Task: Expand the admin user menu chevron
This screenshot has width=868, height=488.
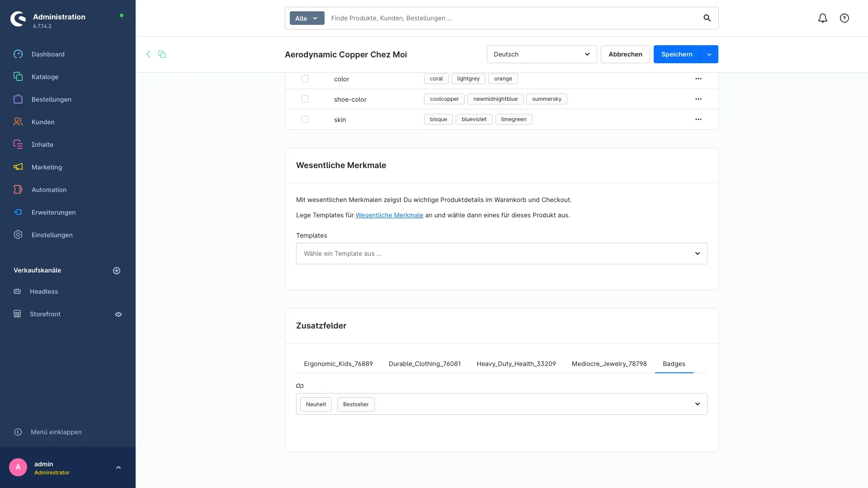Action: click(x=118, y=468)
